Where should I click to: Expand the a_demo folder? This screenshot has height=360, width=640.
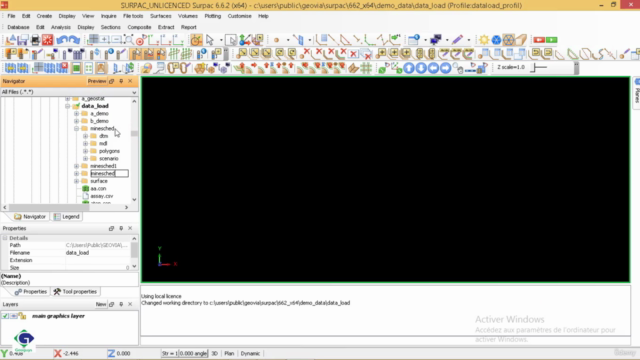pyautogui.click(x=76, y=113)
